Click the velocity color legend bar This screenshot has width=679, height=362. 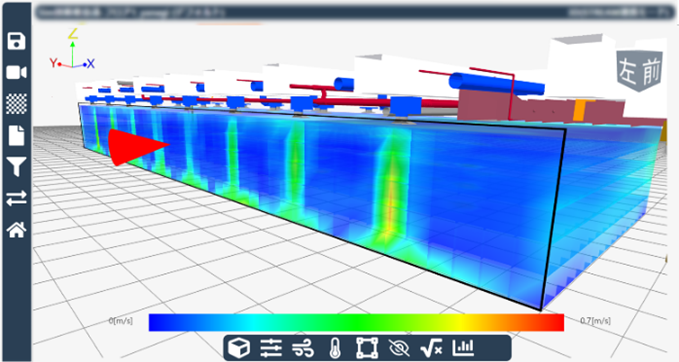(356, 323)
